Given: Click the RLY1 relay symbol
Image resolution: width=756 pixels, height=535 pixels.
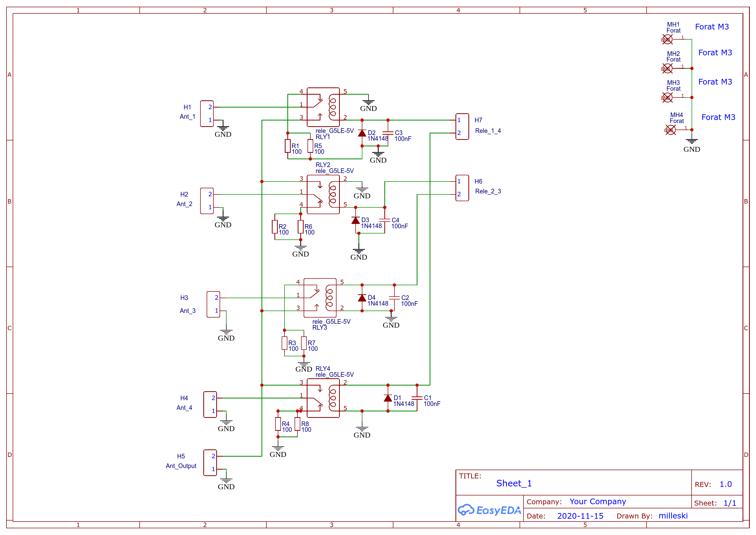Looking at the screenshot, I should [323, 107].
